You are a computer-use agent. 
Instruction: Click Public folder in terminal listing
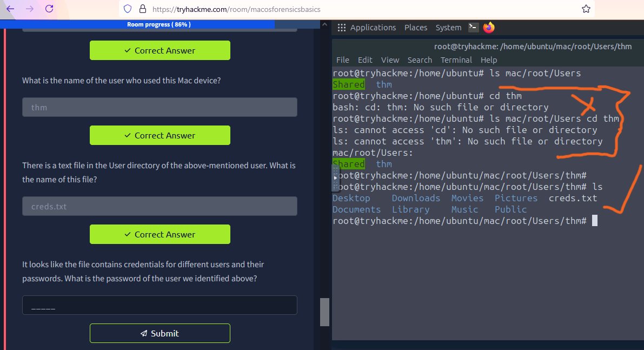(510, 209)
